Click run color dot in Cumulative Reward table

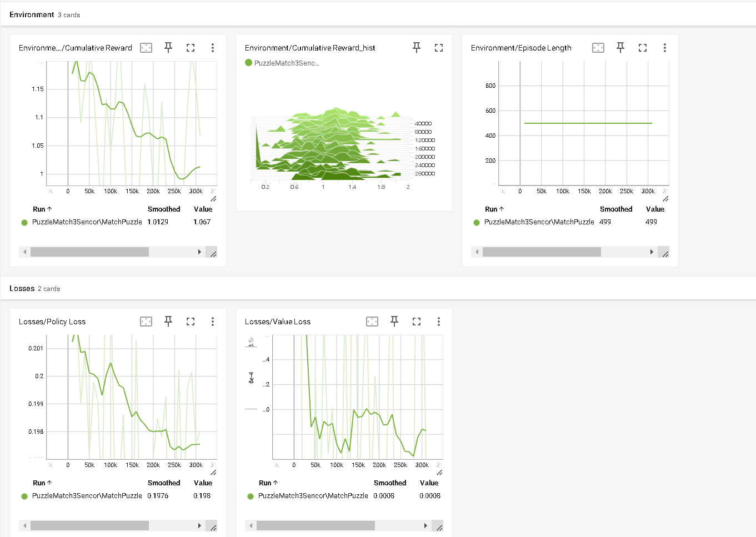click(24, 223)
